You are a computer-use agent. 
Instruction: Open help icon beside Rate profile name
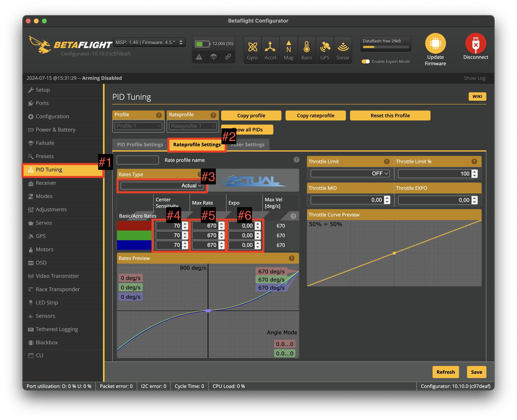pos(296,160)
